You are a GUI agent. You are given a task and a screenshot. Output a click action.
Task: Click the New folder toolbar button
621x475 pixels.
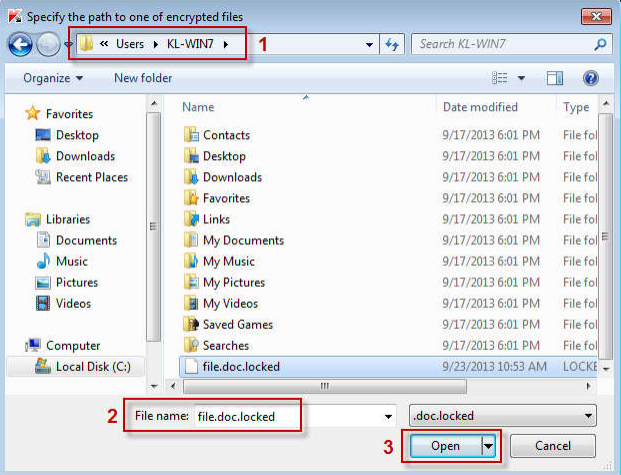pyautogui.click(x=143, y=78)
